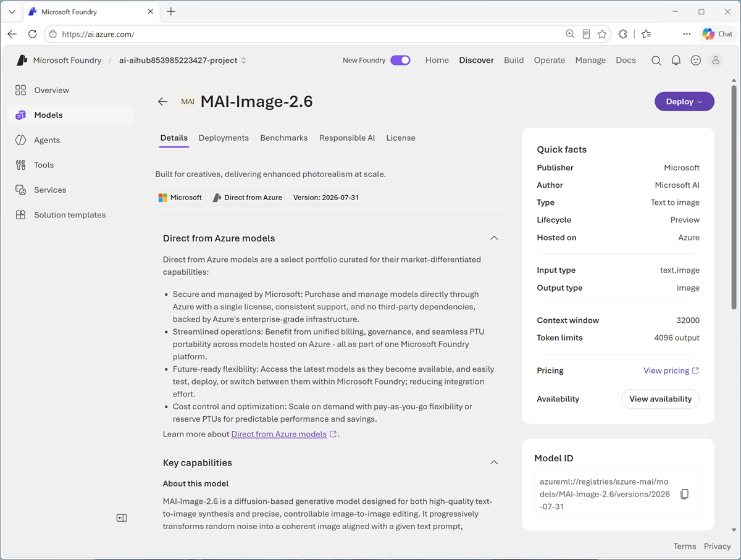Click the View availability button
This screenshot has height=560, width=741.
point(661,399)
